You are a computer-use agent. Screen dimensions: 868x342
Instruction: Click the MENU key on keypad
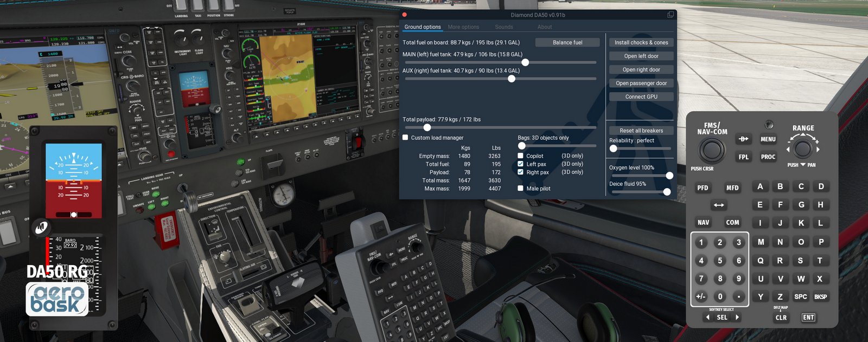[768, 139]
